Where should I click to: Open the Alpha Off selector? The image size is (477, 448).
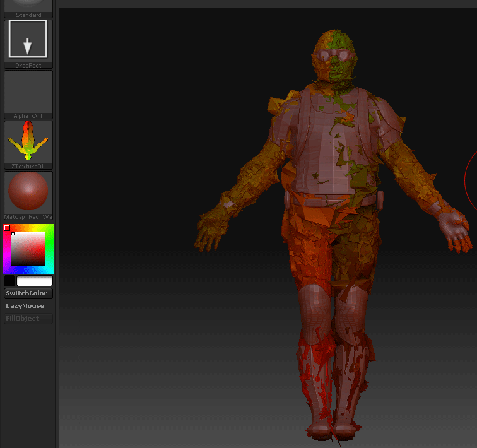(x=28, y=95)
